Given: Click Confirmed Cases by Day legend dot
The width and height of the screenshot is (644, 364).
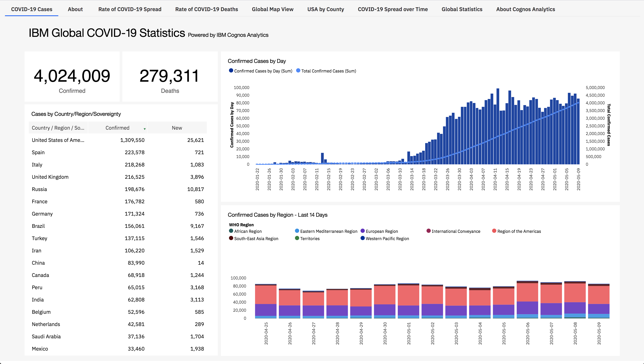Looking at the screenshot, I should [x=231, y=71].
